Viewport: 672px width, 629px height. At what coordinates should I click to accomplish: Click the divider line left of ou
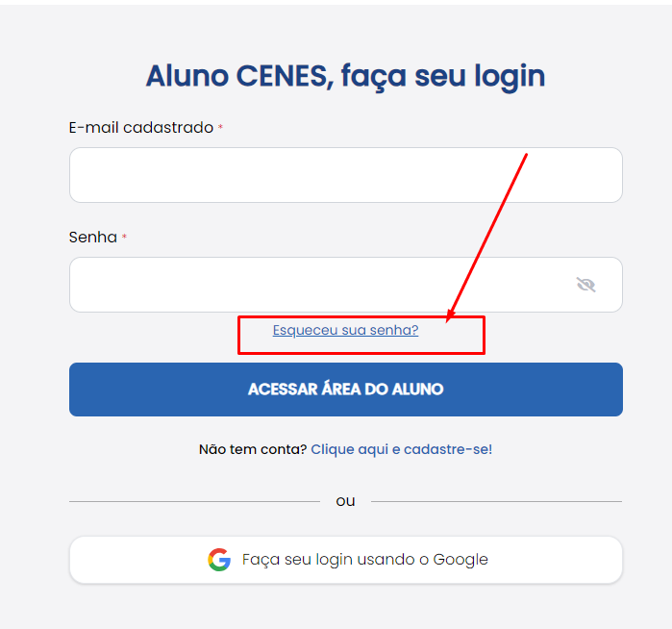click(194, 501)
